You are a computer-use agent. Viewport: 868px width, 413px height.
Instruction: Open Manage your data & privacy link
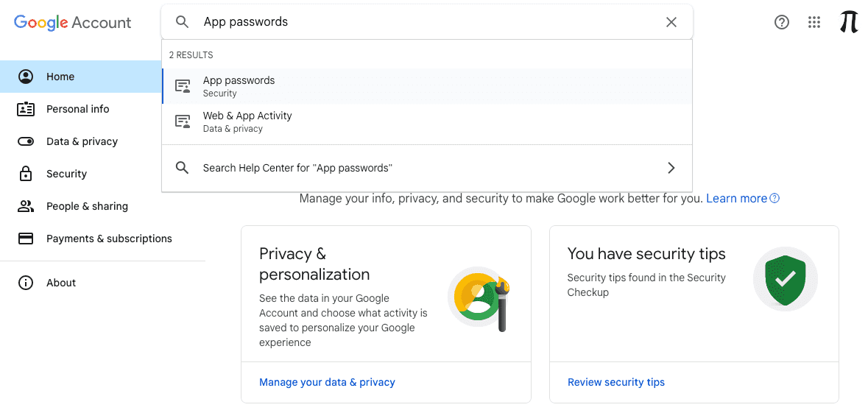(327, 382)
